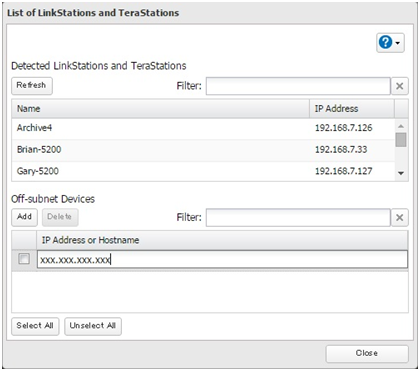Screen dimensions: 419x370
Task: Select the Brian-5200 row
Action: [x=203, y=150]
